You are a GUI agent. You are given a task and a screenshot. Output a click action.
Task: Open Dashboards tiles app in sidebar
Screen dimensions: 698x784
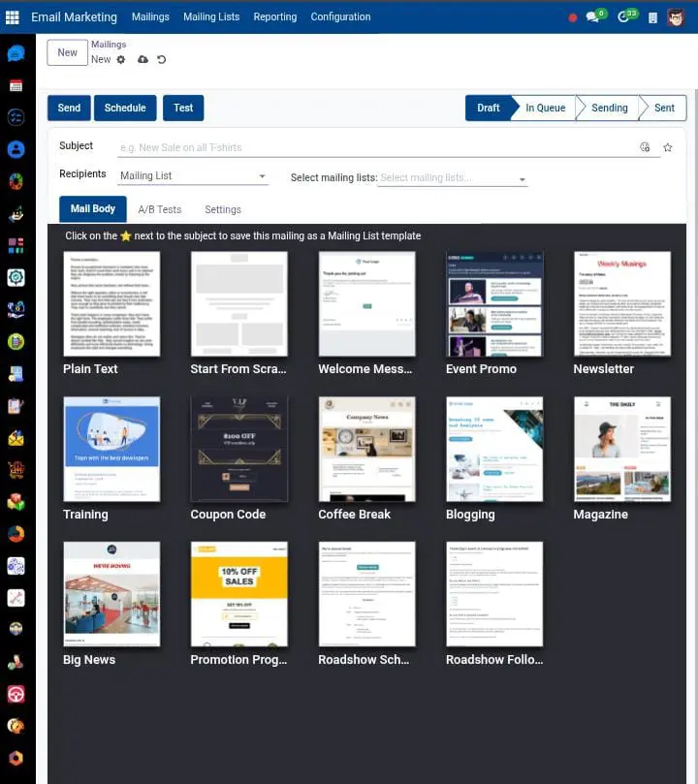(x=16, y=245)
